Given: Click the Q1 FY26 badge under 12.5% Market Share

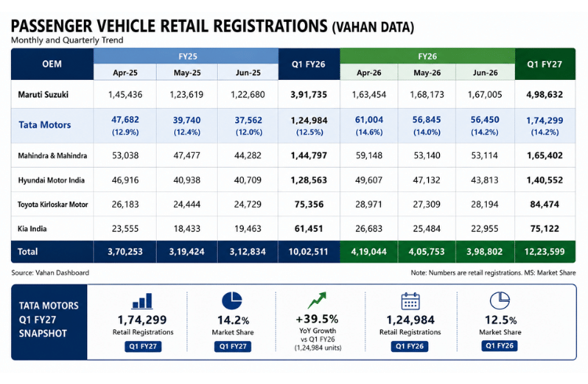Looking at the screenshot, I should pyautogui.click(x=499, y=346).
